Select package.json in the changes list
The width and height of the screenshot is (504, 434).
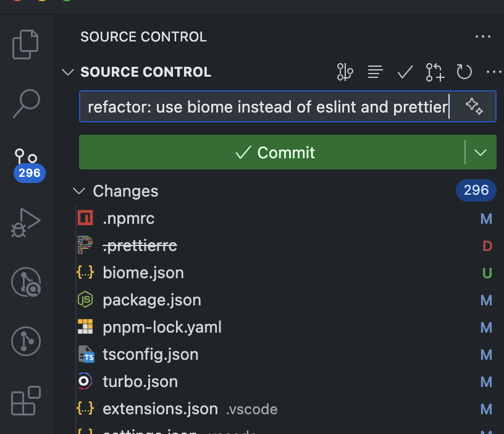click(x=152, y=300)
